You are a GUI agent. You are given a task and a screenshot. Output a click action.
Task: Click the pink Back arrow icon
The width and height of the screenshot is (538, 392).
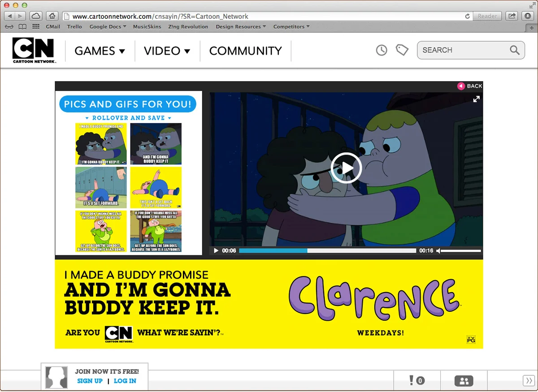(461, 86)
